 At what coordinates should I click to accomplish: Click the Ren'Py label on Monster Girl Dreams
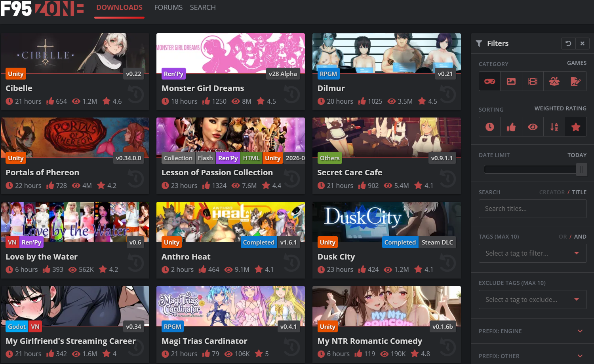173,74
